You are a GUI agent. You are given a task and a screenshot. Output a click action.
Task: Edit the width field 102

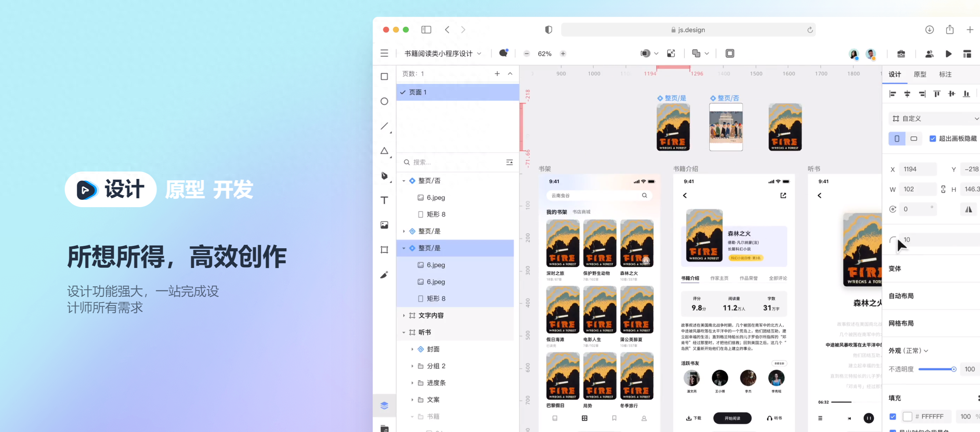pos(918,189)
